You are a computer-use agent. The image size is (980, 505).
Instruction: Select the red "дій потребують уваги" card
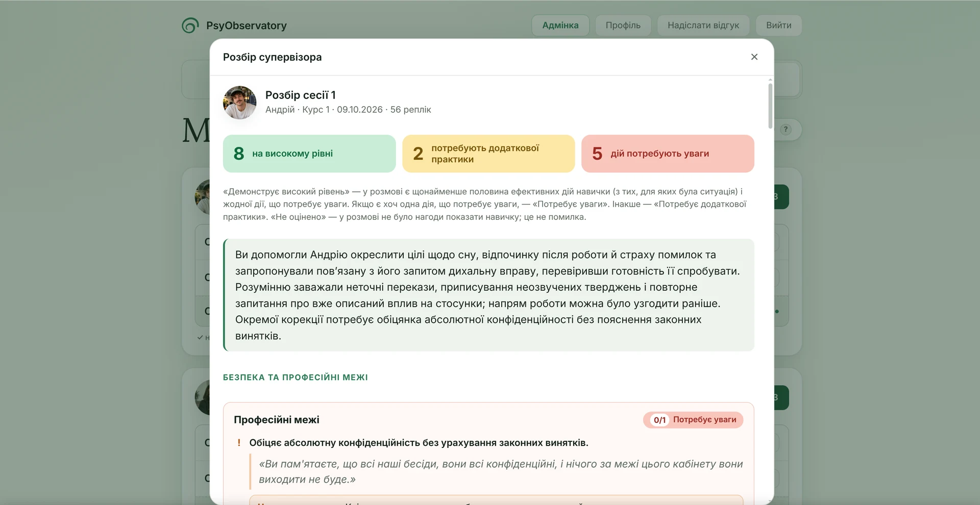click(x=668, y=154)
